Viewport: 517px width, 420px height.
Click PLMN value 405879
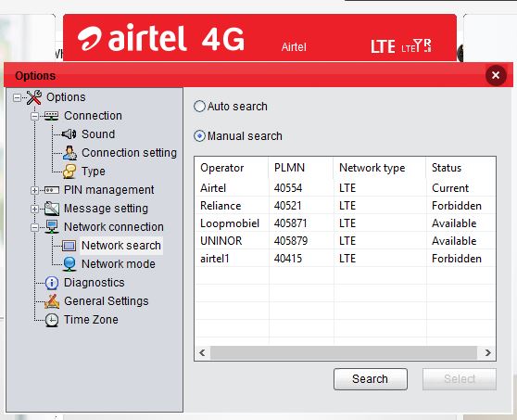[291, 241]
